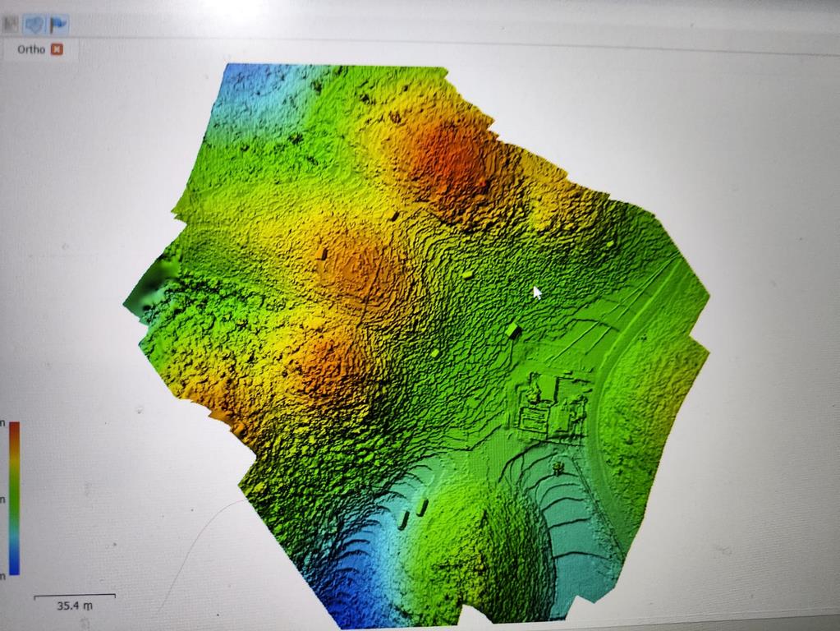The image size is (840, 631).
Task: Close the Ortho tab
Action: pyautogui.click(x=57, y=49)
